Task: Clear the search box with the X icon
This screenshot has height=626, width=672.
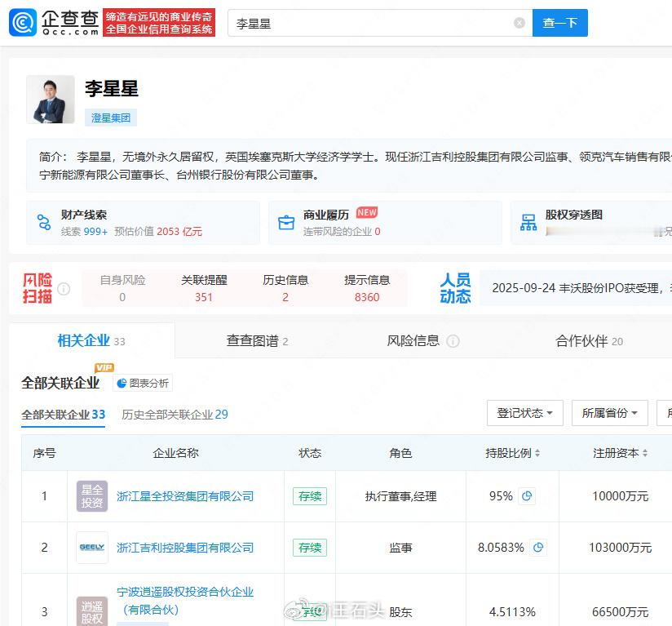Action: point(519,23)
